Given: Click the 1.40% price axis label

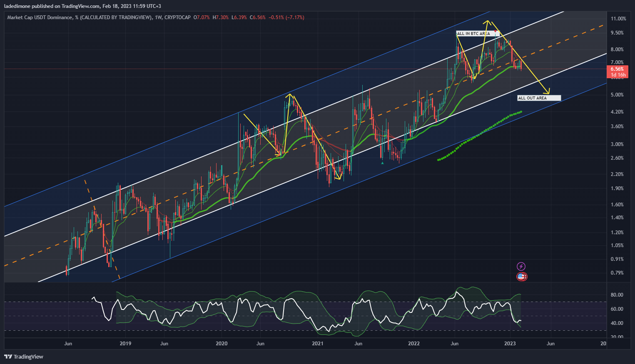Looking at the screenshot, I should tap(617, 218).
